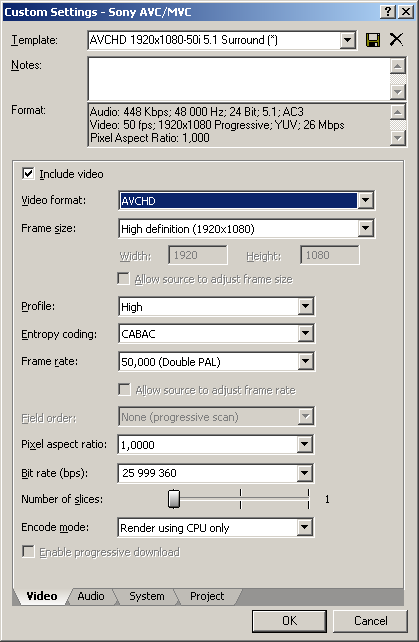Toggle Allow source to adjust frame rate
Screen dimensions: 419x642
124,389
